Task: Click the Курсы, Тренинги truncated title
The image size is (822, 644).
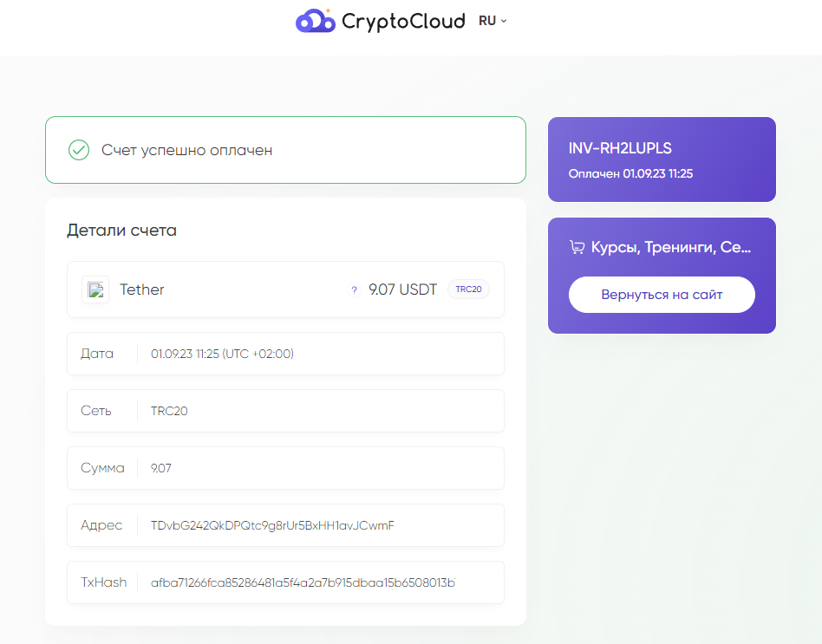Action: pyautogui.click(x=671, y=247)
